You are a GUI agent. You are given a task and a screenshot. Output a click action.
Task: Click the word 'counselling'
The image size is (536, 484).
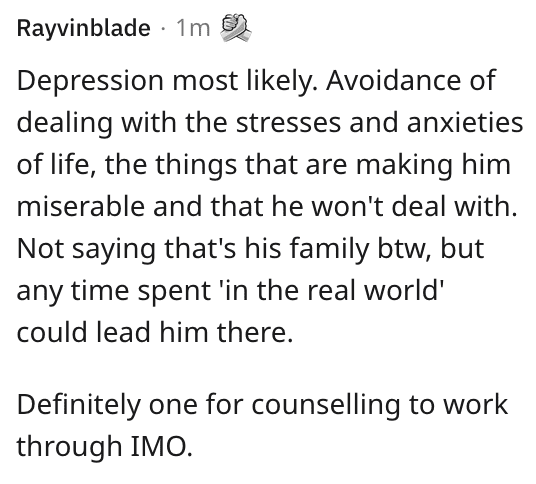(326, 406)
